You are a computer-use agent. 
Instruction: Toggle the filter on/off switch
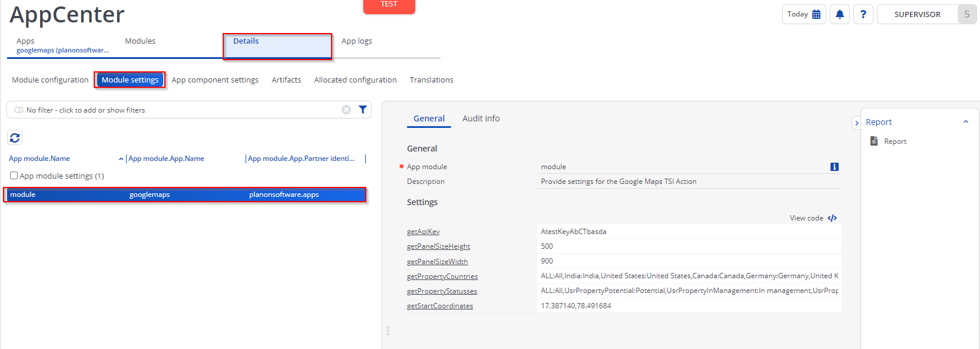coord(19,110)
